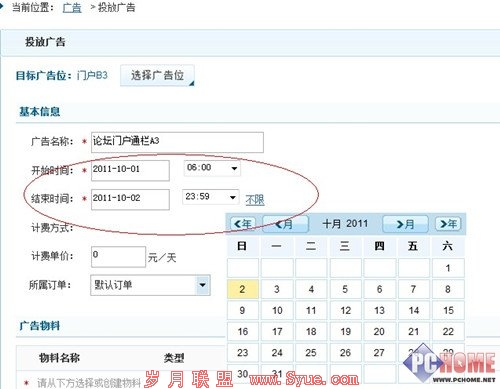The width and height of the screenshot is (500, 389).
Task: Go to previous year in calendar
Action: tap(243, 224)
